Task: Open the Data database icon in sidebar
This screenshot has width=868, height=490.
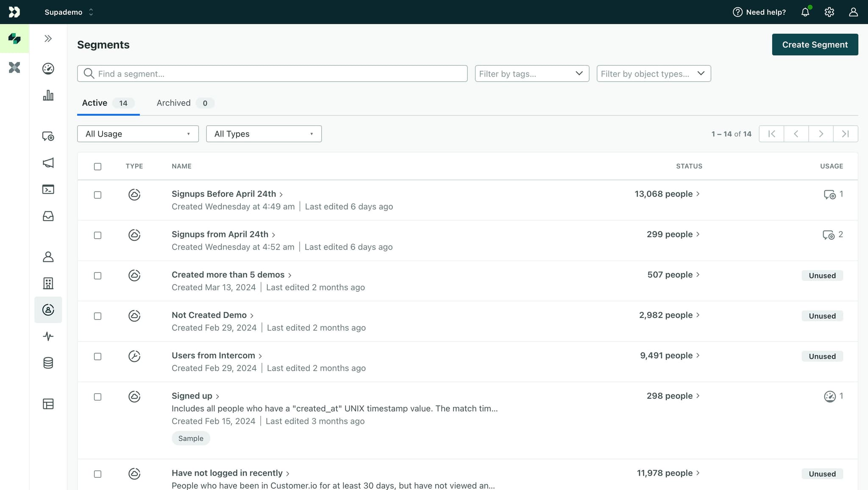Action: 48,362
